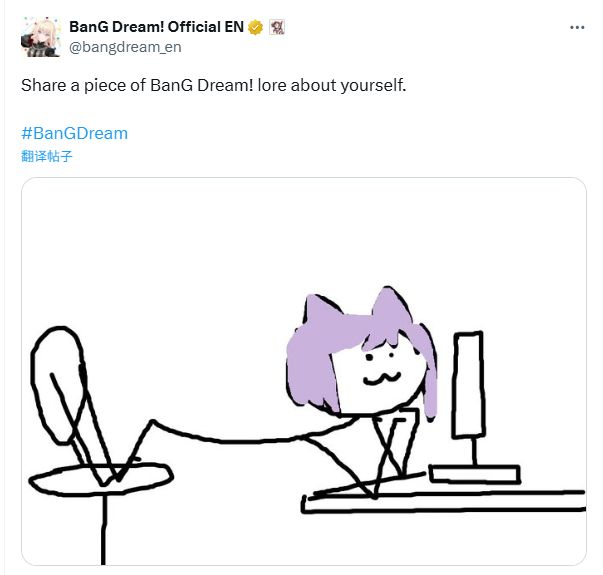This screenshot has height=575, width=603.
Task: Open the @bangdream_en handle
Action: 125,47
